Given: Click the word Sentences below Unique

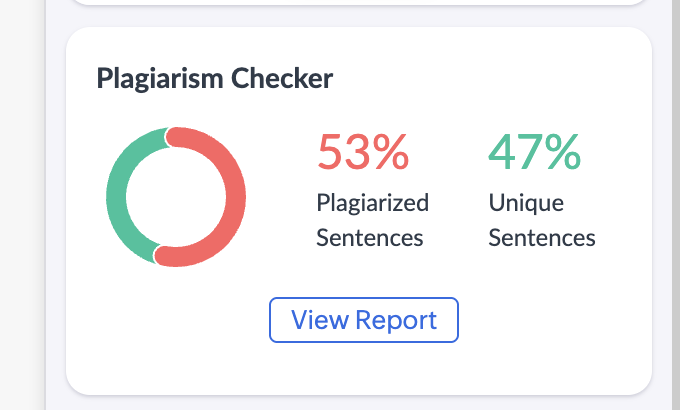Looking at the screenshot, I should [542, 238].
